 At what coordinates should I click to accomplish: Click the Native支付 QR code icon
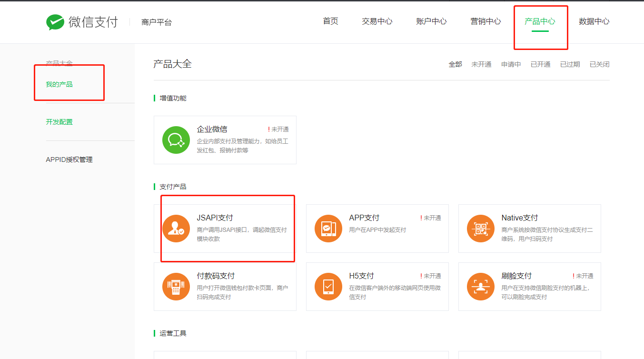(x=481, y=229)
